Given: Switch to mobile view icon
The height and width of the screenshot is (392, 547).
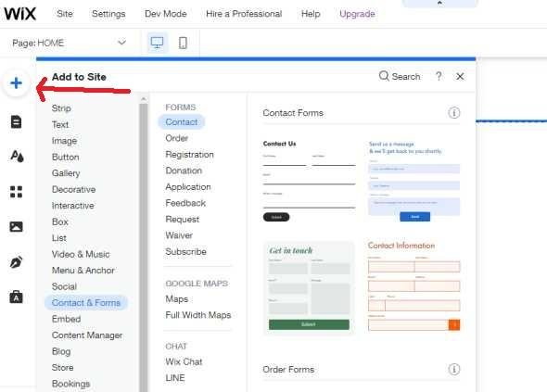Looking at the screenshot, I should [x=183, y=43].
